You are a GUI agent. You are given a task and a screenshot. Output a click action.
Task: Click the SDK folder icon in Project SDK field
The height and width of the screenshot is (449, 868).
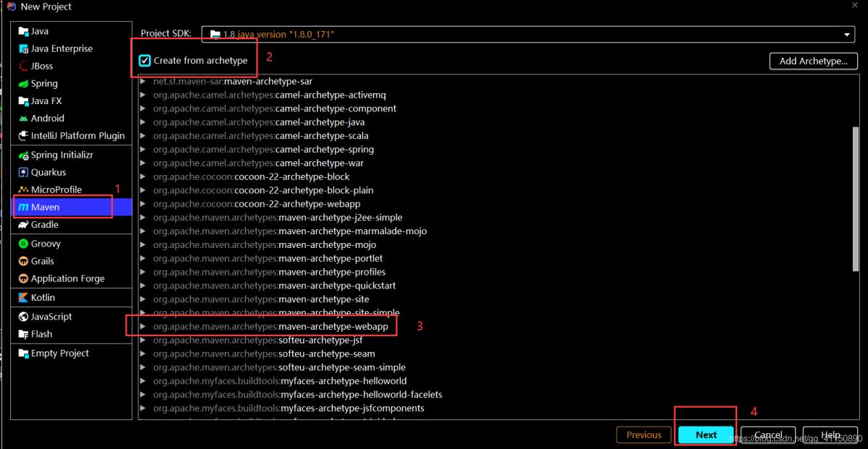pyautogui.click(x=215, y=34)
